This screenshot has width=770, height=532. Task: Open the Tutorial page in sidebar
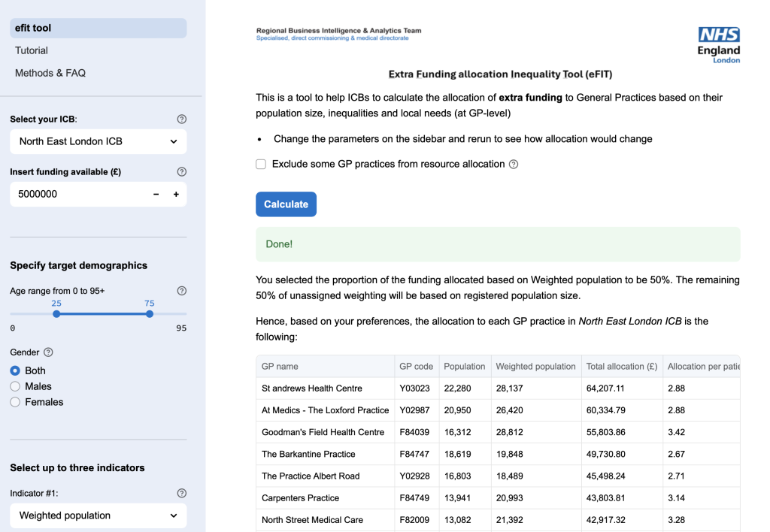[x=32, y=50]
